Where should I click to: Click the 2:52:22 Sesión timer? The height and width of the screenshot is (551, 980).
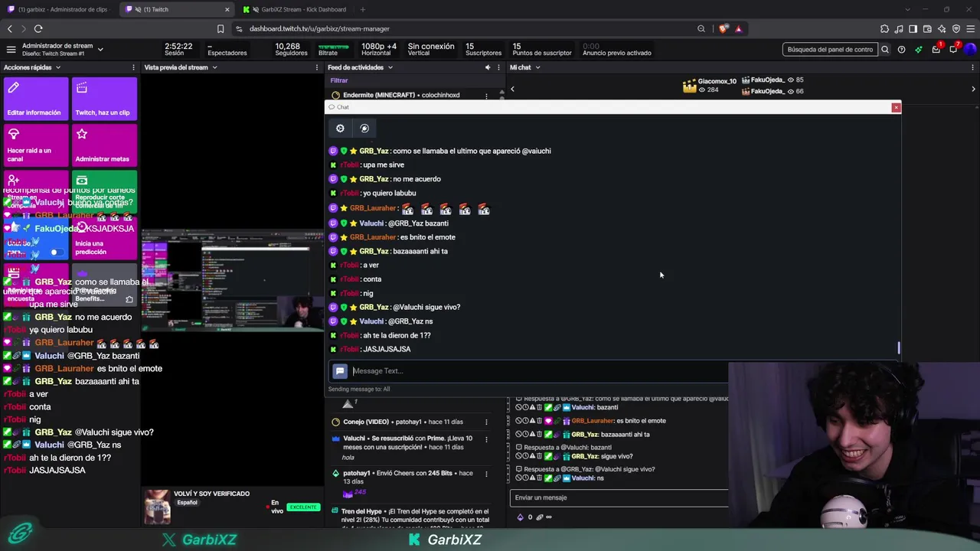click(x=178, y=49)
